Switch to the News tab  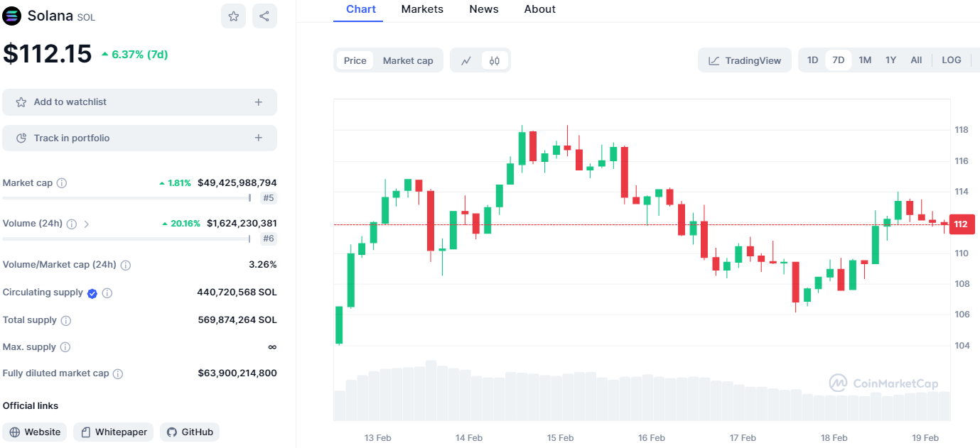point(484,9)
